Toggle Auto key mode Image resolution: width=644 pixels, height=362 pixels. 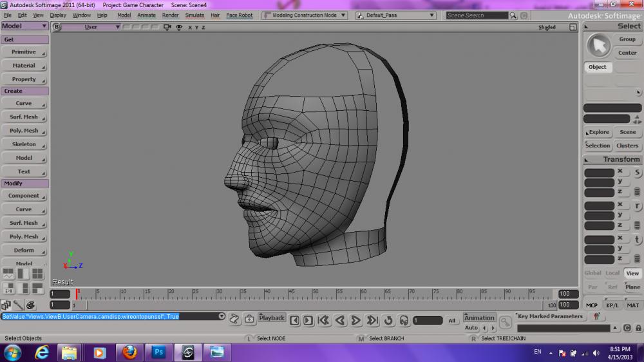coord(471,328)
